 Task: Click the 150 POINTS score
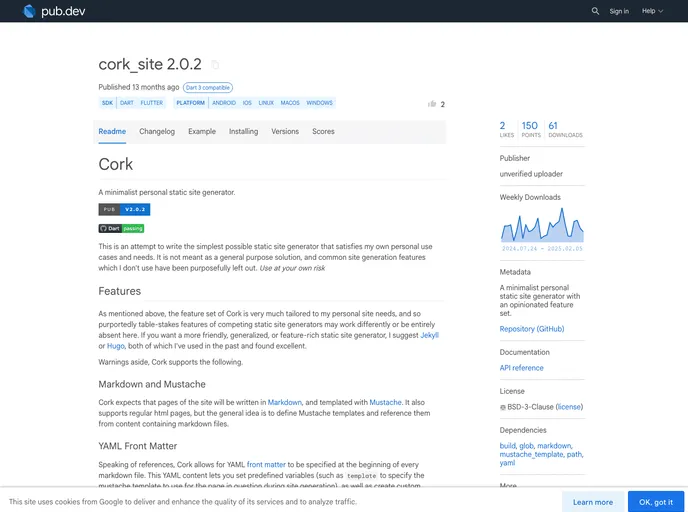point(530,129)
